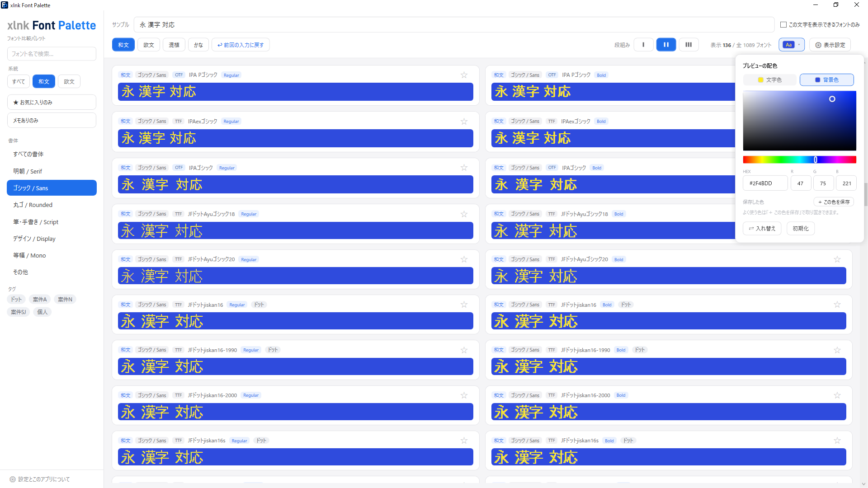Select the 明朝 / Serif typeface category
This screenshot has height=488, width=868.
52,171
